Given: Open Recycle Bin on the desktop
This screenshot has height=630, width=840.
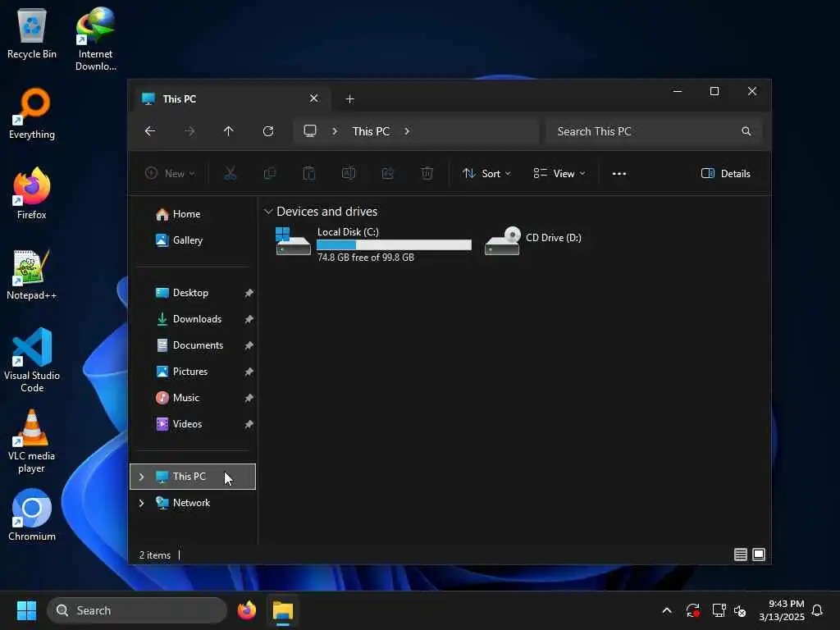Looking at the screenshot, I should [x=32, y=33].
